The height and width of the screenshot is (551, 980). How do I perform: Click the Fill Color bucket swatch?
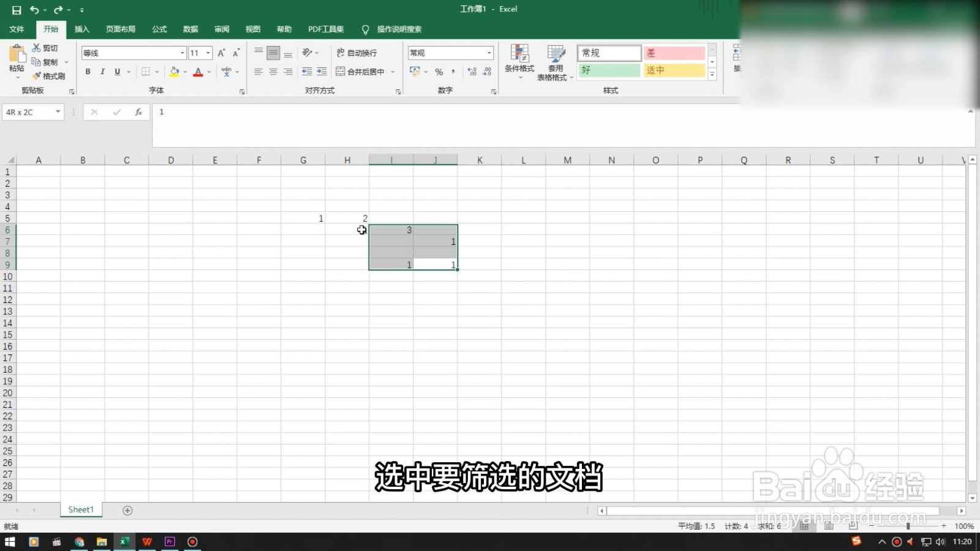tap(175, 72)
